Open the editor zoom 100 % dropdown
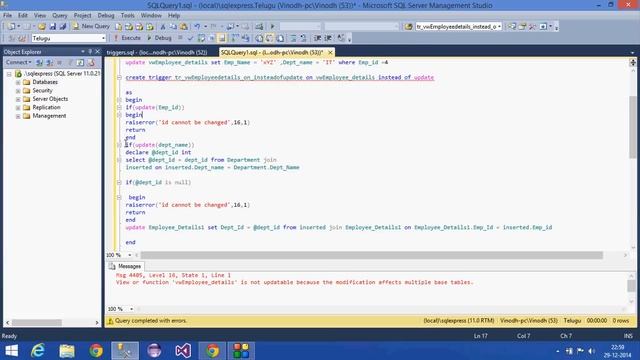Image resolution: width=640 pixels, height=360 pixels. [x=130, y=255]
